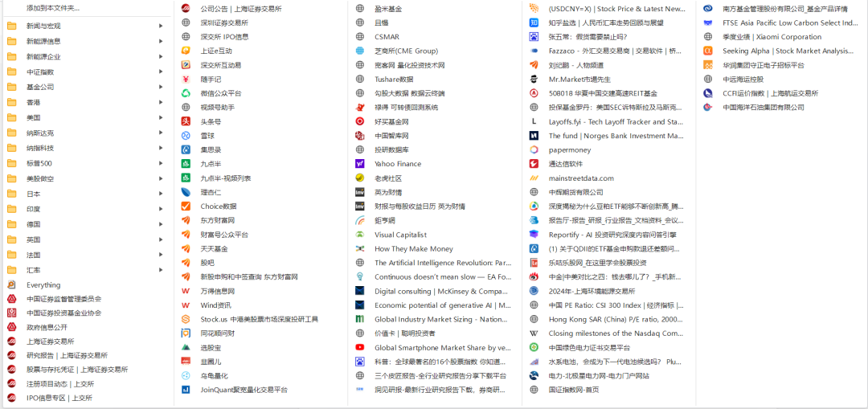The height and width of the screenshot is (409, 868).
Task: Click the Choice数据 checkmark favicon
Action: 186,207
